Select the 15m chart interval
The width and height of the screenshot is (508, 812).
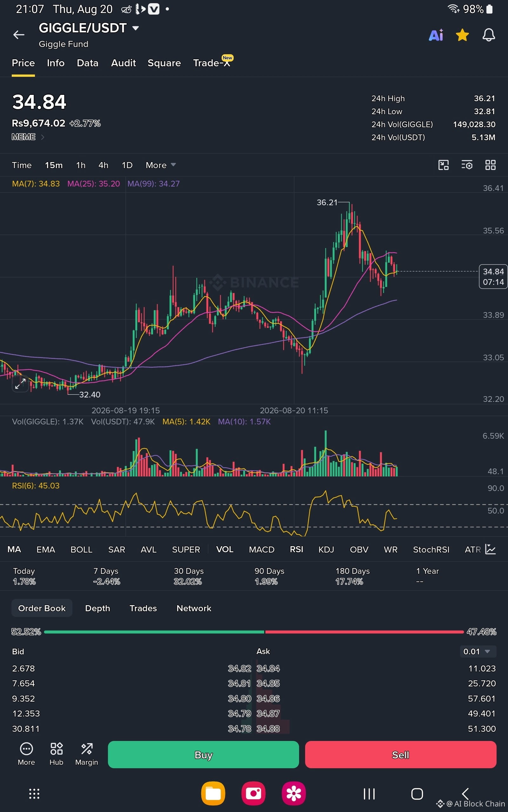click(54, 165)
